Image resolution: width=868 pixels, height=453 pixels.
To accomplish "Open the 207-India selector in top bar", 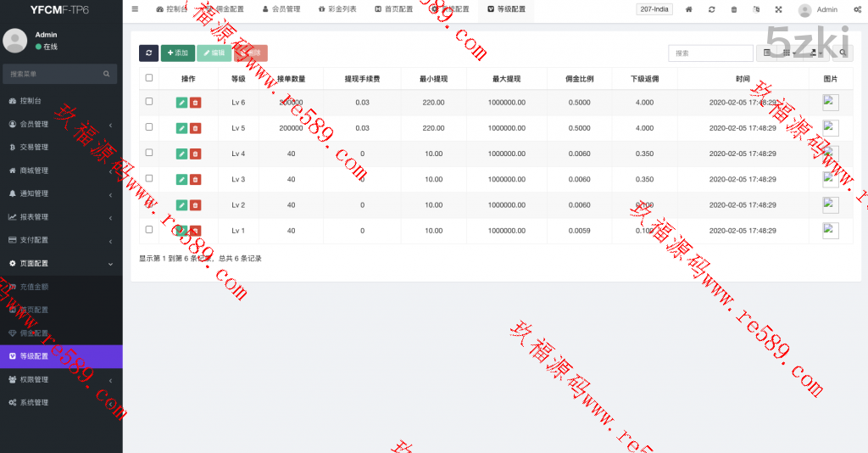I will pyautogui.click(x=653, y=10).
